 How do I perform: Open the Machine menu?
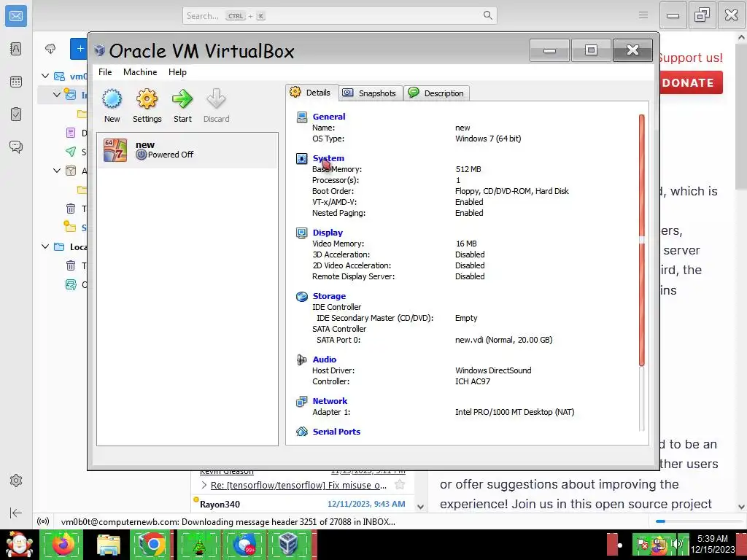[x=140, y=72]
